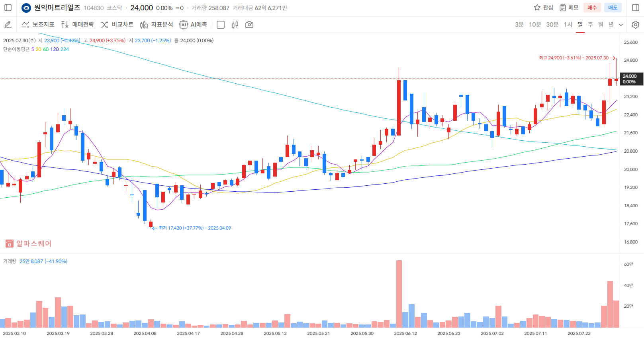
Task: Click the 2025.04.08 date axis label
Action: click(x=145, y=333)
